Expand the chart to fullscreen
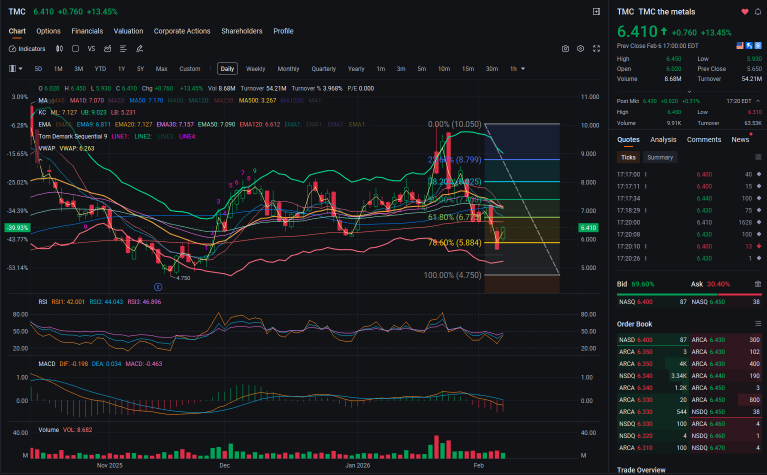The width and height of the screenshot is (767, 475). coord(596,49)
